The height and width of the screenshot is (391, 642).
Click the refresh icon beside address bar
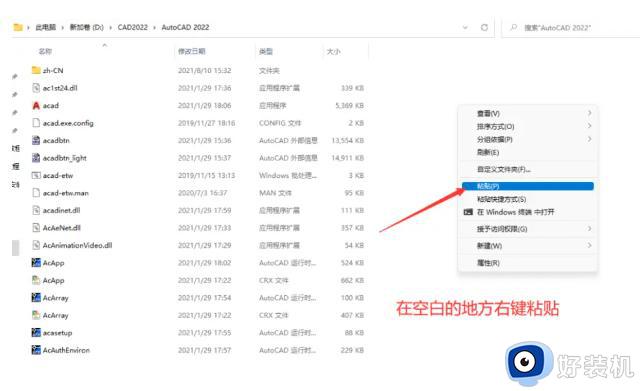(x=484, y=27)
